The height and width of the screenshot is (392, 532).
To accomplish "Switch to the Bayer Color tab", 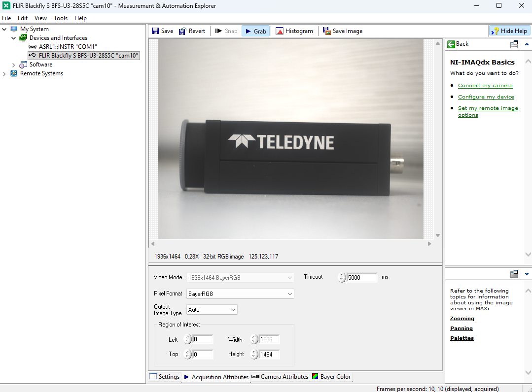I will [x=331, y=377].
